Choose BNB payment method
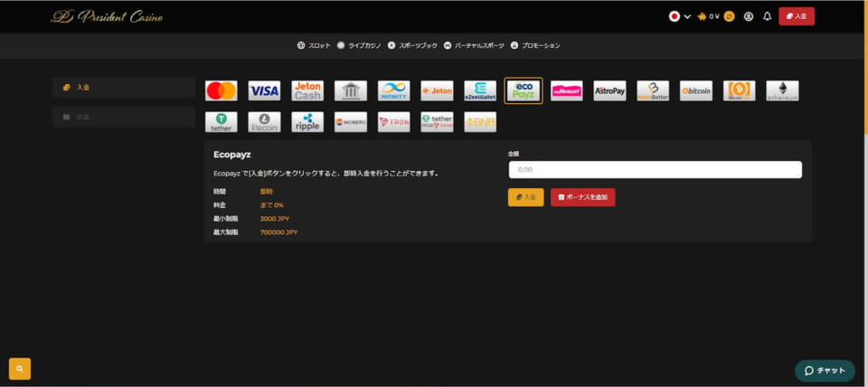This screenshot has height=387, width=868. click(x=480, y=122)
